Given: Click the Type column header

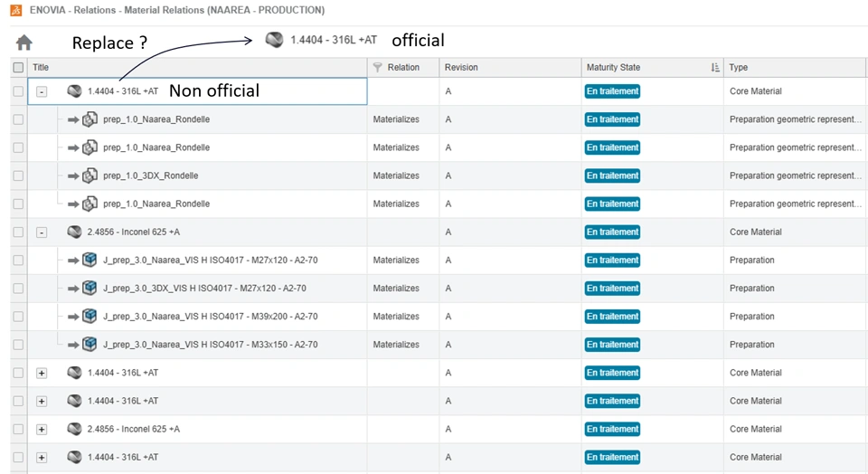Looking at the screenshot, I should (739, 68).
